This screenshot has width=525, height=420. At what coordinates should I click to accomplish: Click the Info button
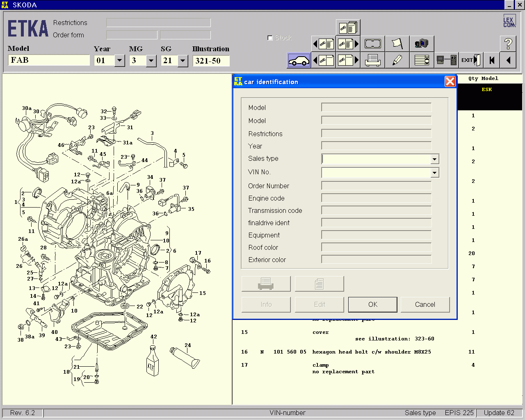pos(266,304)
